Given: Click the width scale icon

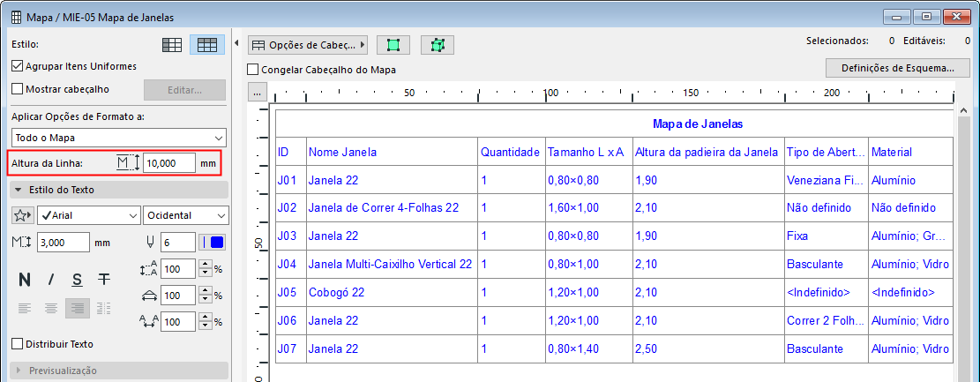Looking at the screenshot, I should (149, 296).
